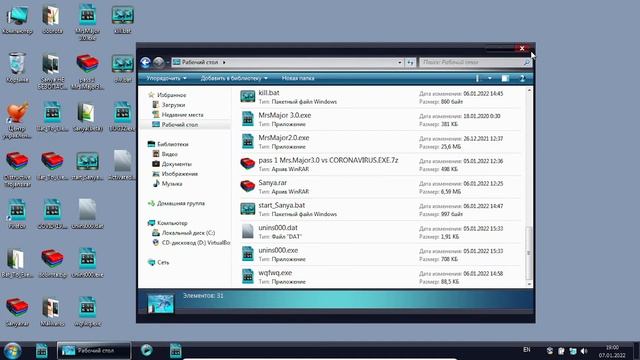The image size is (640, 360).
Task: Click the change view icon in Explorer toolbar
Action: 477,78
